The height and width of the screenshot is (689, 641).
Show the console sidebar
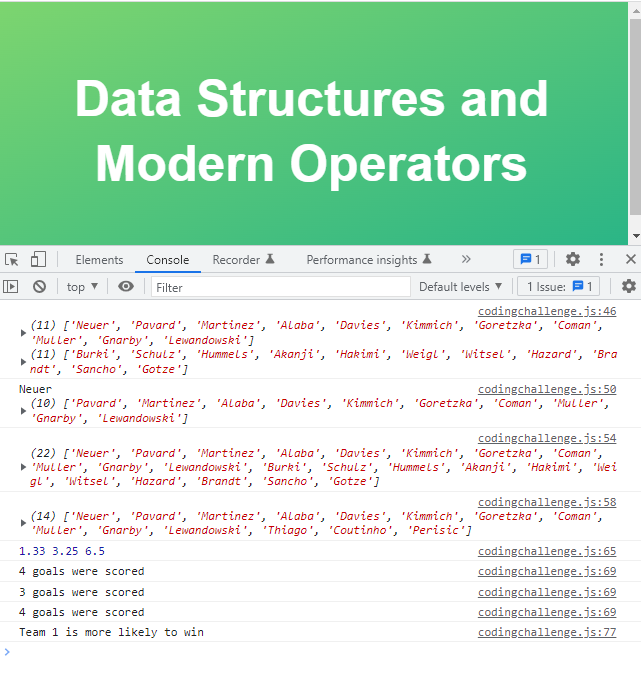tap(11, 287)
